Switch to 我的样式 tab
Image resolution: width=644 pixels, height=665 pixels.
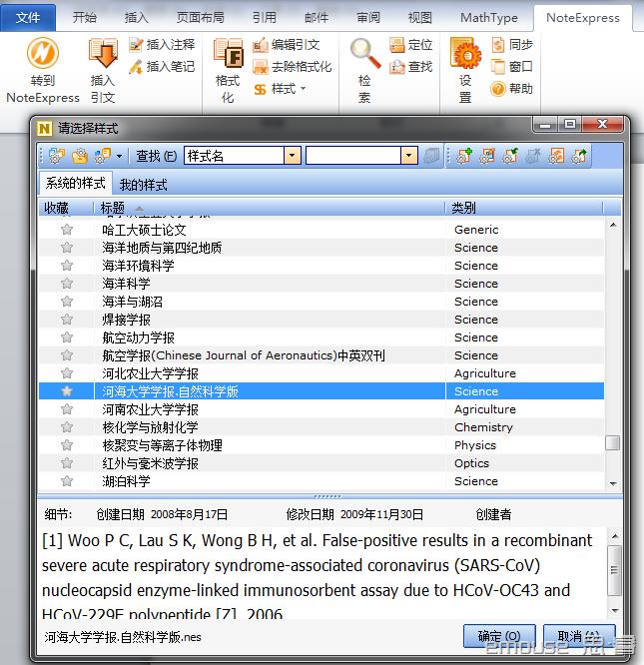click(144, 185)
